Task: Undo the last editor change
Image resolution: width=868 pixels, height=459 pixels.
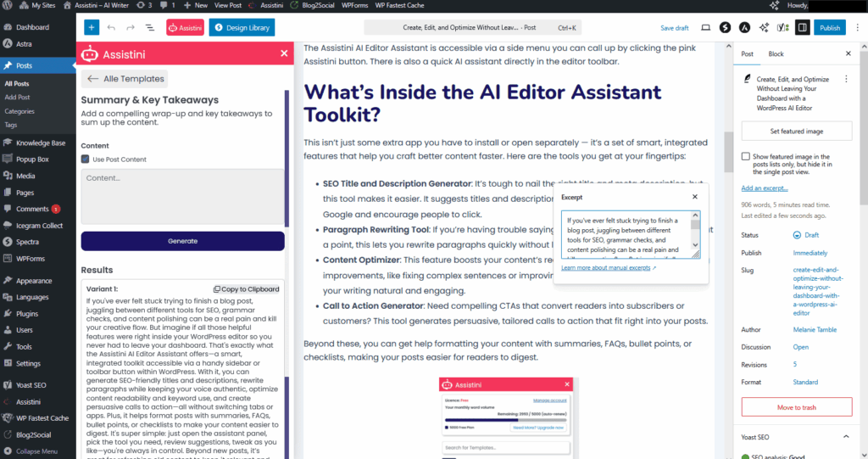Action: point(111,27)
